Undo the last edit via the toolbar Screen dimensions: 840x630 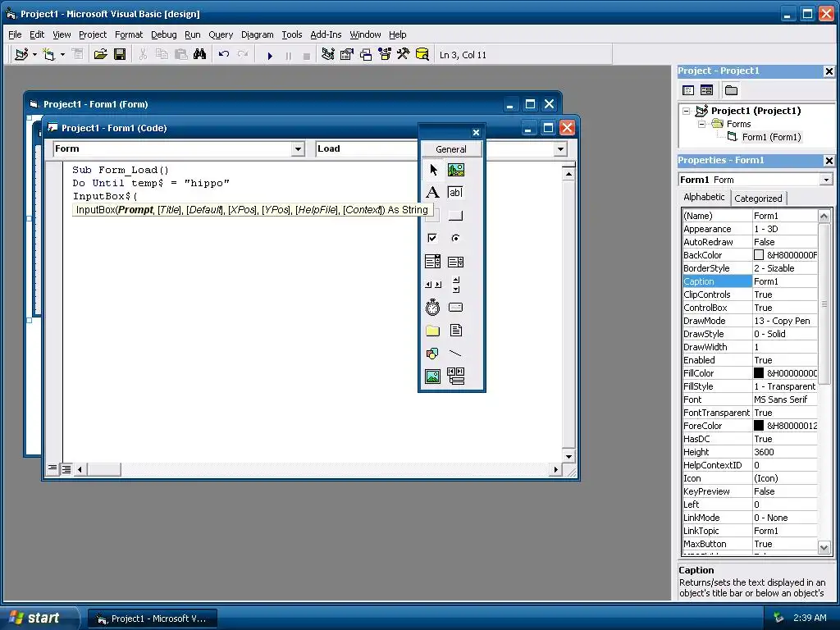pos(224,54)
